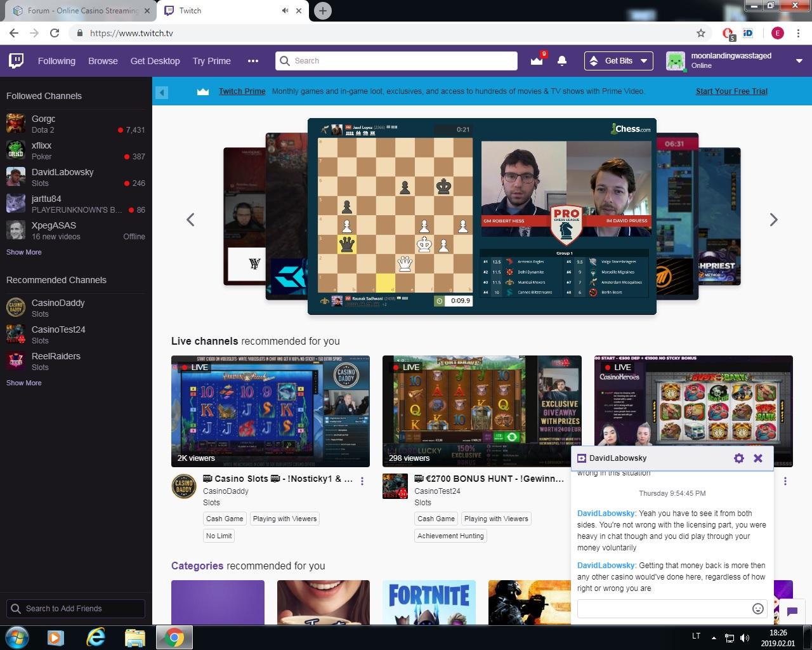This screenshot has height=650, width=812.
Task: Click Start Your Free Trial link
Action: [731, 91]
